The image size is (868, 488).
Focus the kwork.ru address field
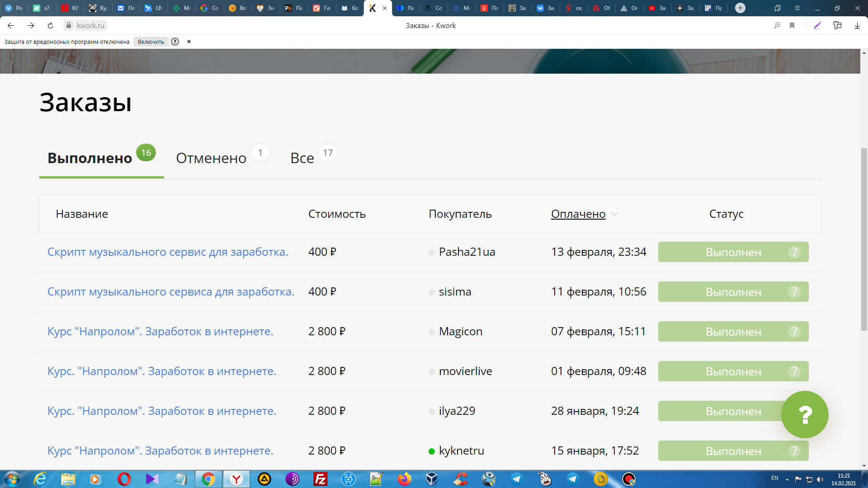[90, 26]
